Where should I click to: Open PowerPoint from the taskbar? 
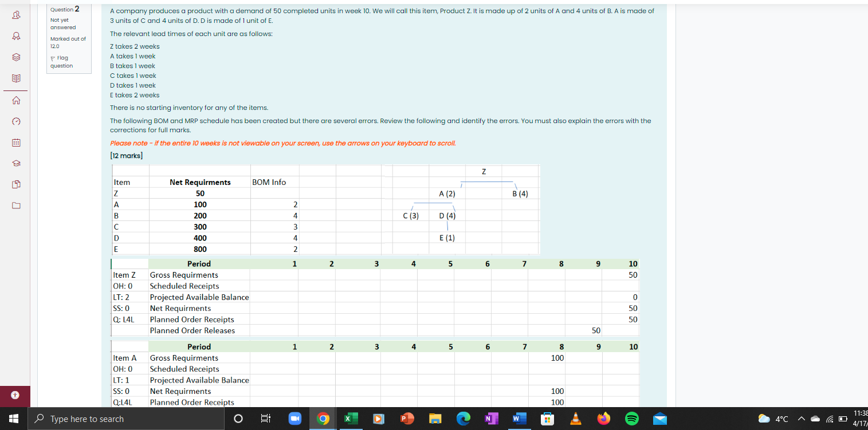(407, 419)
